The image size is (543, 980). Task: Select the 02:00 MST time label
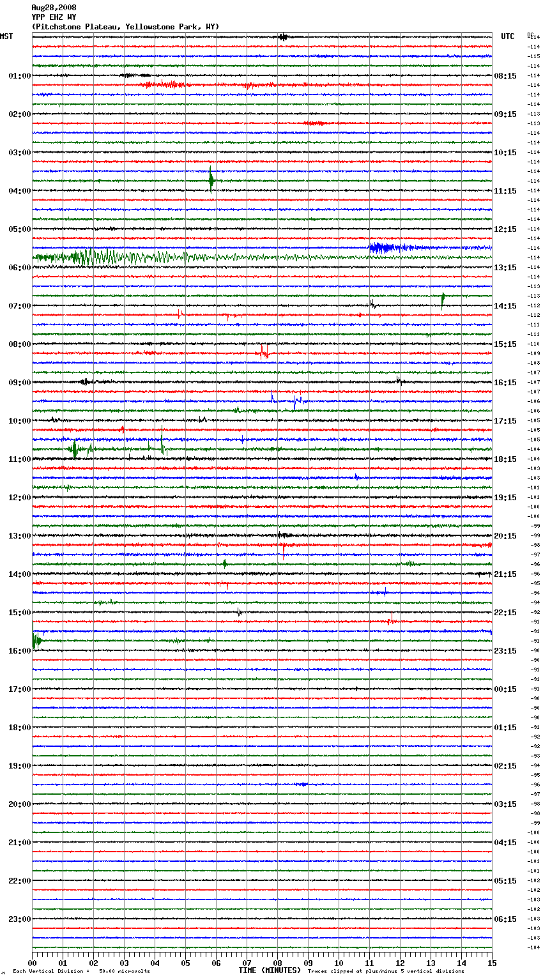point(20,114)
